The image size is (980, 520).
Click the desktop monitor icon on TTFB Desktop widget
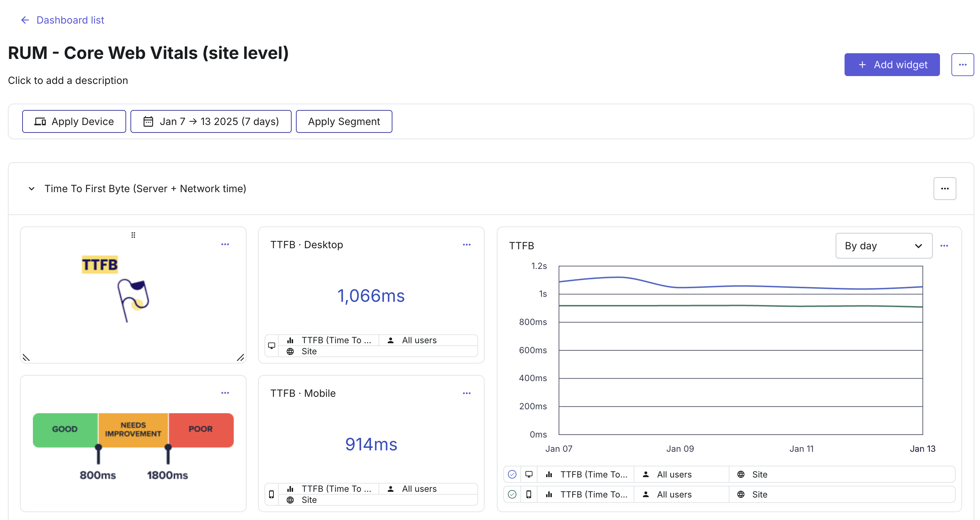(272, 345)
